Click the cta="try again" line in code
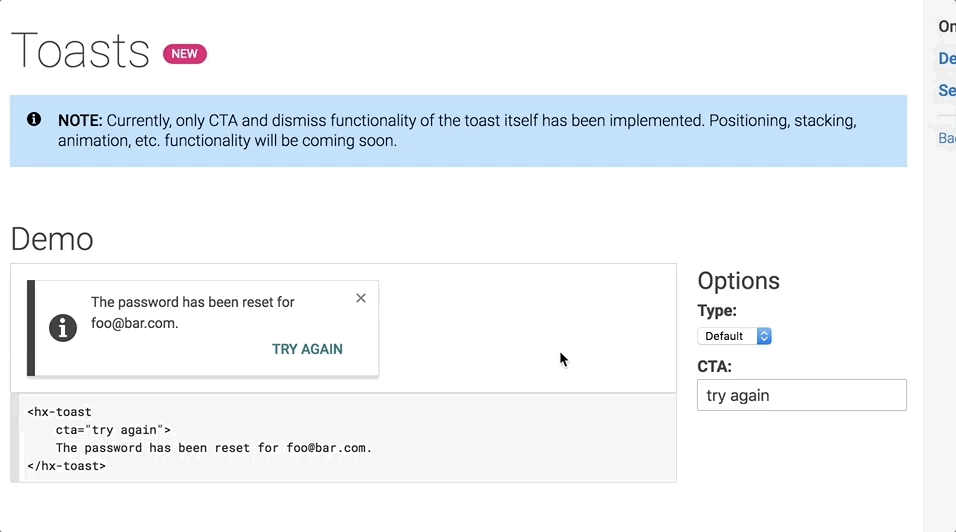 [x=113, y=430]
